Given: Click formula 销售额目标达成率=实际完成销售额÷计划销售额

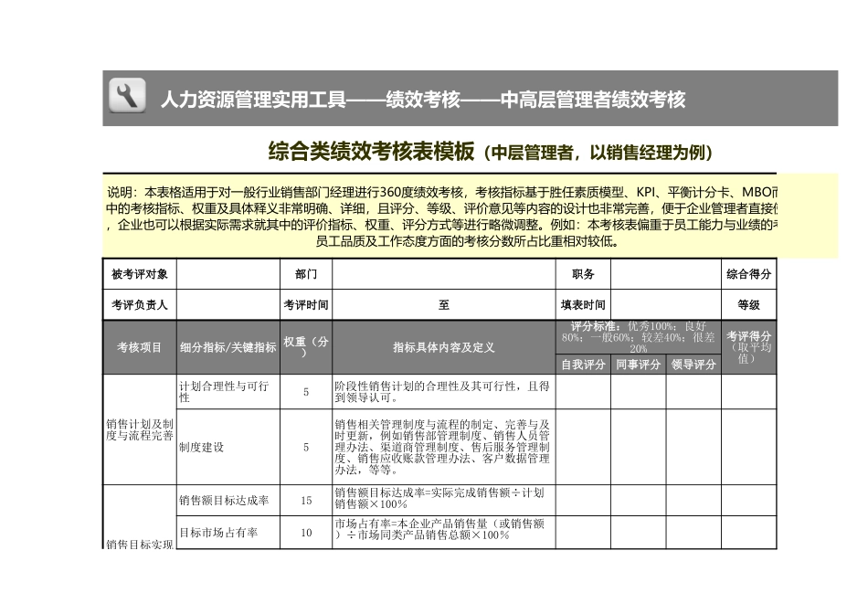Looking at the screenshot, I should (x=444, y=501).
